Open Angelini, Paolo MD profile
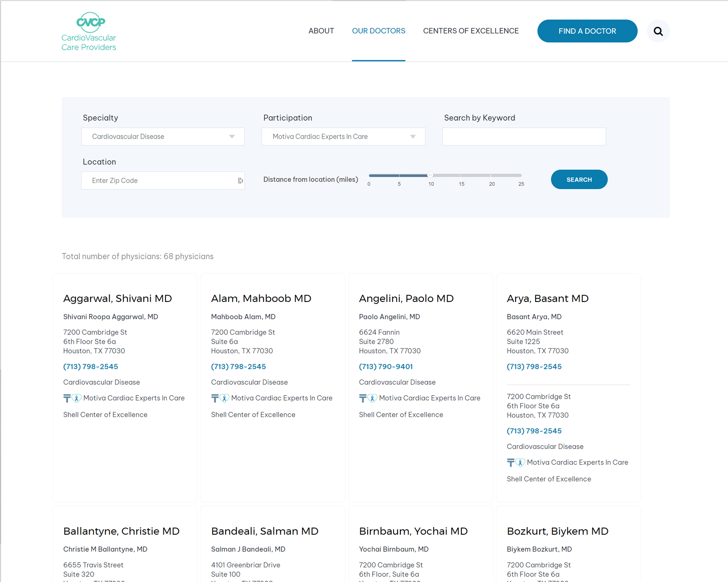Screen dimensions: 728x582 [406, 298]
